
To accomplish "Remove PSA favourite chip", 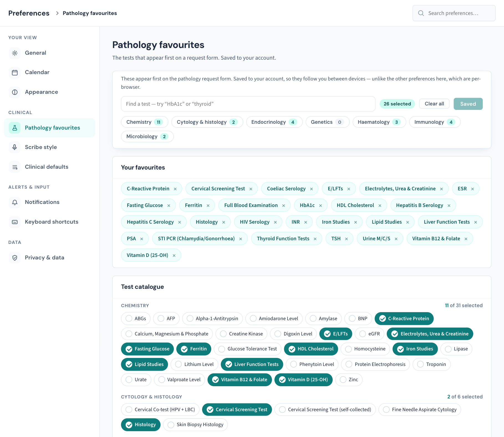I will 142,239.
